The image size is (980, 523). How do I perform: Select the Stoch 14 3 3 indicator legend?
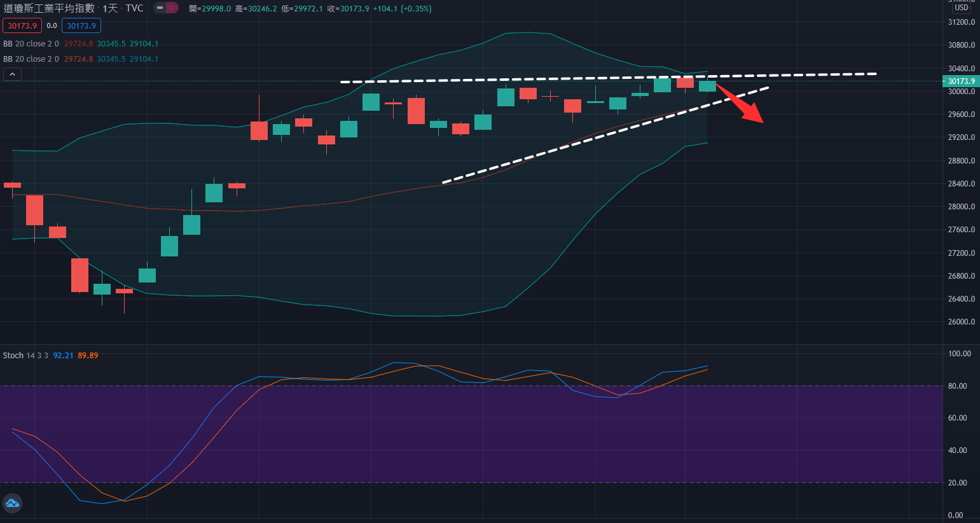[25, 356]
